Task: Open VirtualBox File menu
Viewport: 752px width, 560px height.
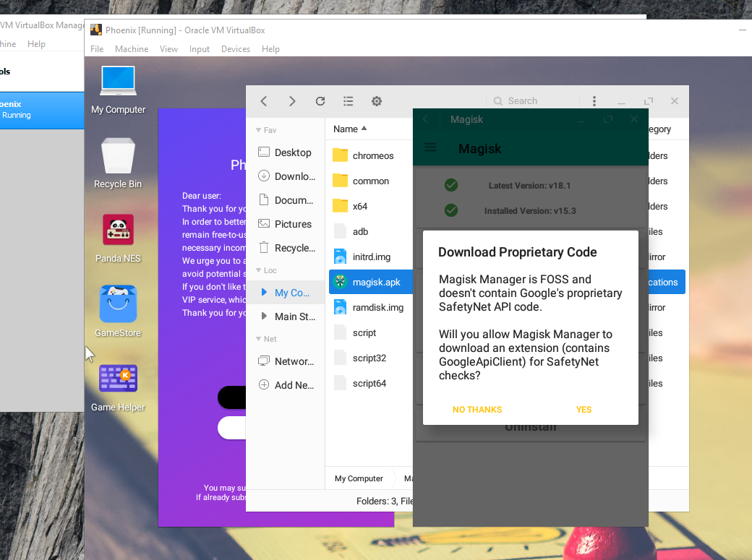Action: click(97, 49)
